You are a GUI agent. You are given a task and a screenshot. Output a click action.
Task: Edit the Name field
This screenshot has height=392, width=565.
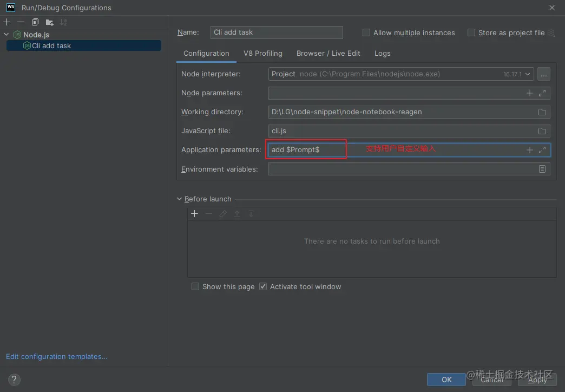coord(277,32)
